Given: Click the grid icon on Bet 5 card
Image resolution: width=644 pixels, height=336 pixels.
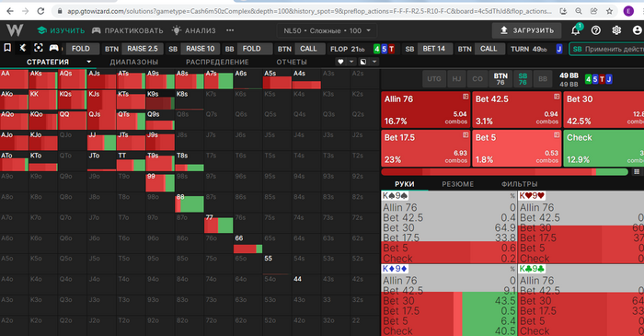Looking at the screenshot, I should (557, 134).
